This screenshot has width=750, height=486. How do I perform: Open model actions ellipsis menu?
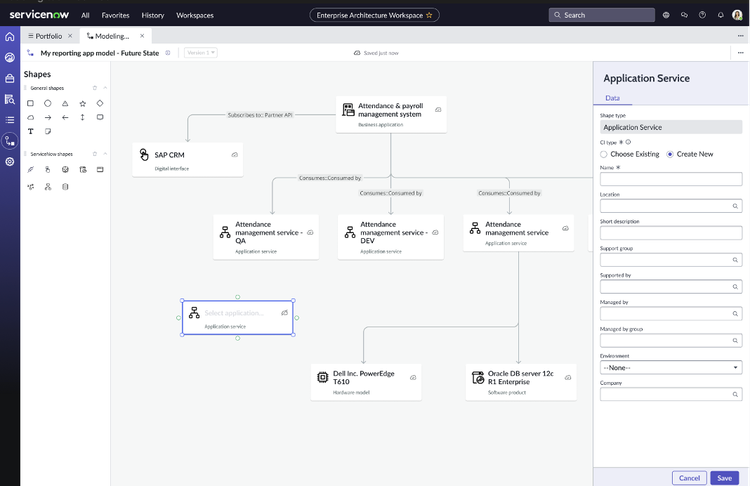point(740,53)
